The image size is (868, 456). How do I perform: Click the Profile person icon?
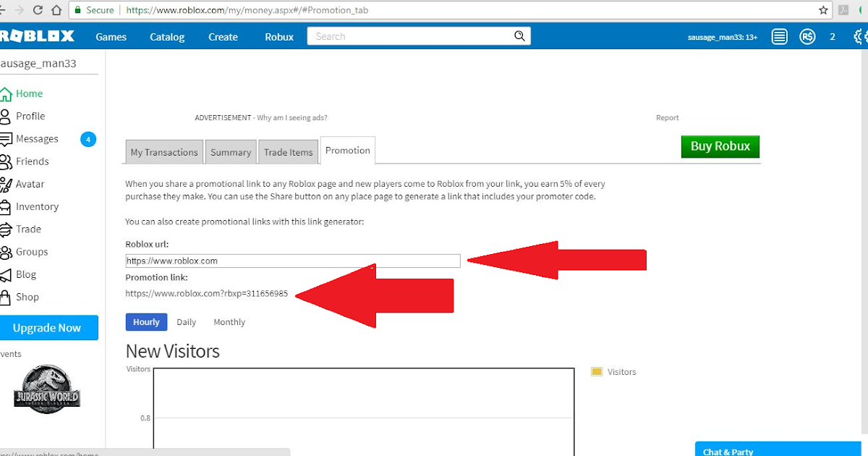click(x=6, y=116)
